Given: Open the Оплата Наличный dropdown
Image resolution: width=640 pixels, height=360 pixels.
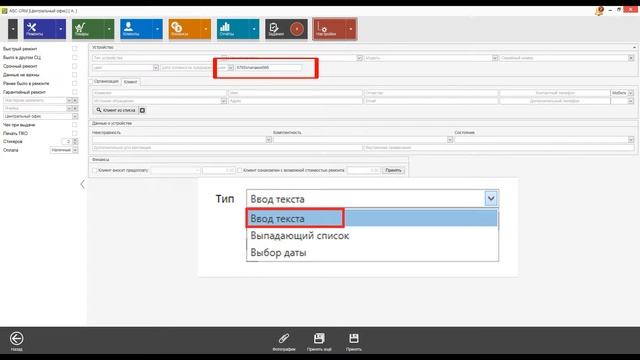Looking at the screenshot, I should [x=75, y=150].
